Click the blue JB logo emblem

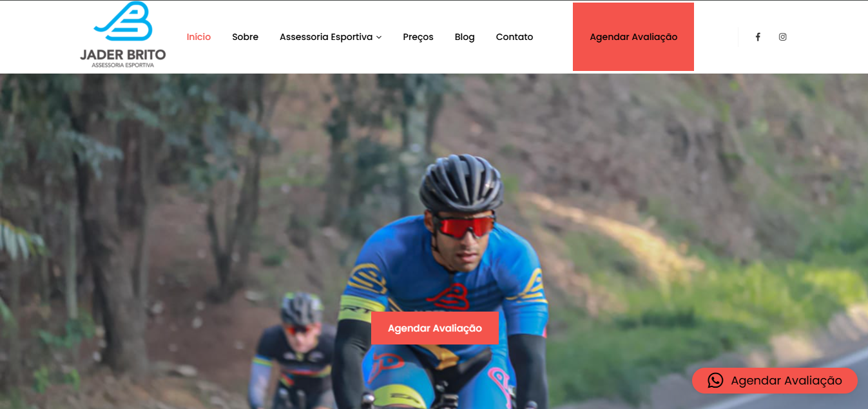123,22
